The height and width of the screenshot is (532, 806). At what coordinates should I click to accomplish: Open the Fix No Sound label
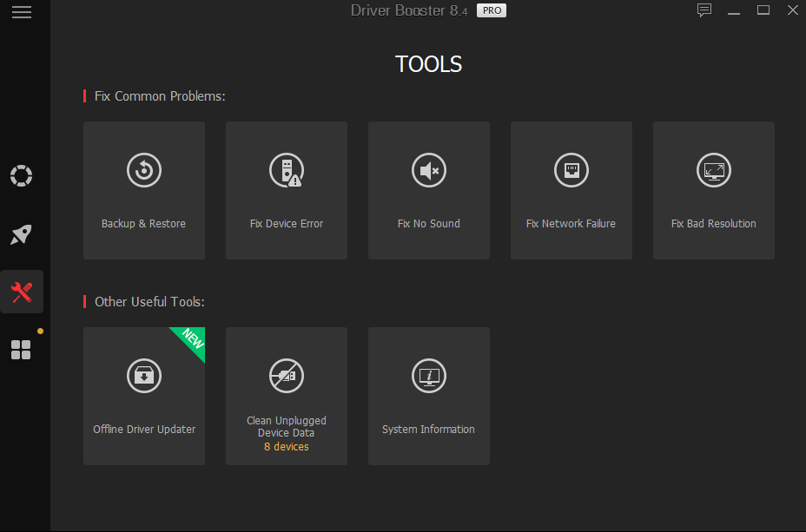pos(429,223)
